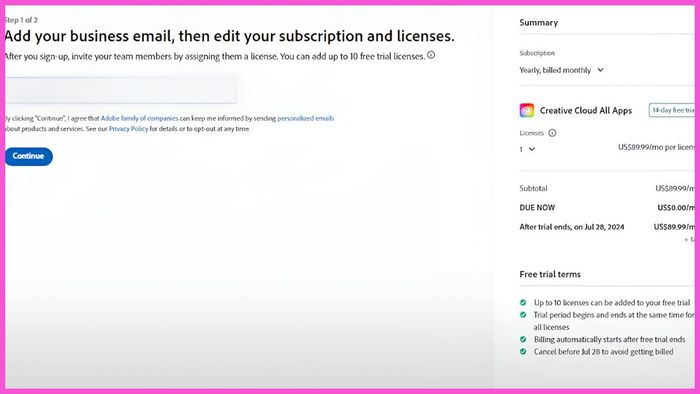Click the DUE NOW label

coord(537,207)
